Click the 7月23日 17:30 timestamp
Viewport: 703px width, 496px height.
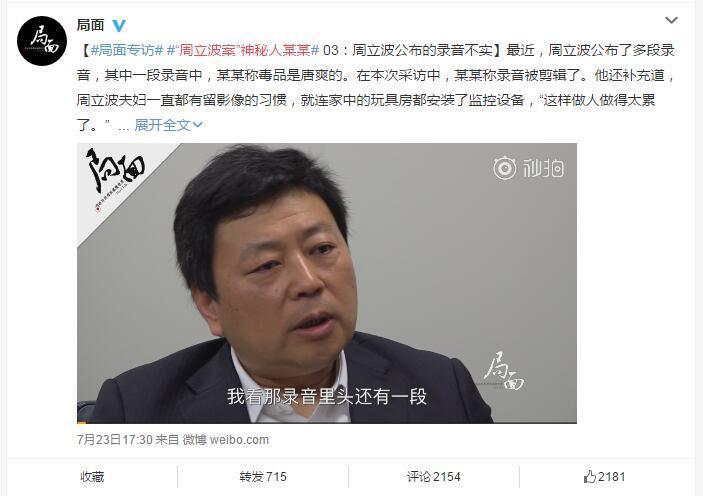coord(115,439)
